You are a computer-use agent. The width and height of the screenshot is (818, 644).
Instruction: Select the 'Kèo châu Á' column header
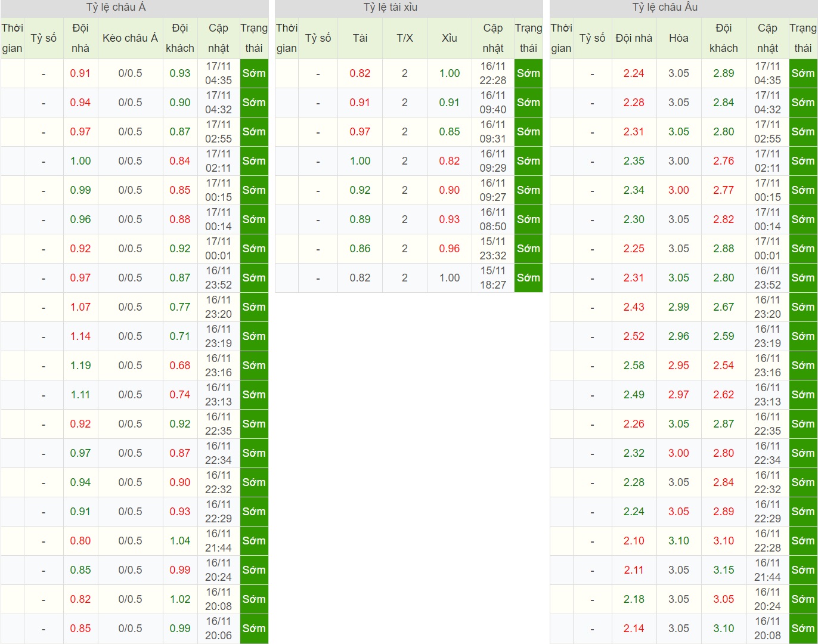tap(130, 38)
